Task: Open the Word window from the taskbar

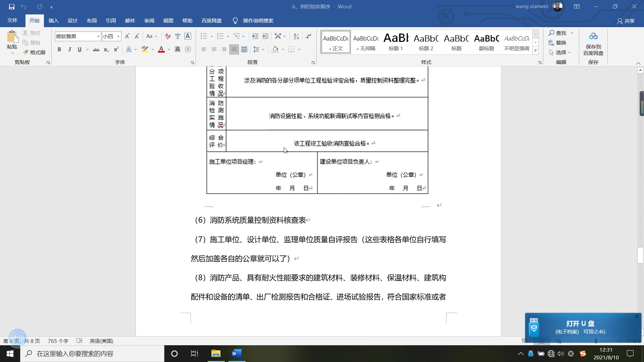Action: (236, 354)
